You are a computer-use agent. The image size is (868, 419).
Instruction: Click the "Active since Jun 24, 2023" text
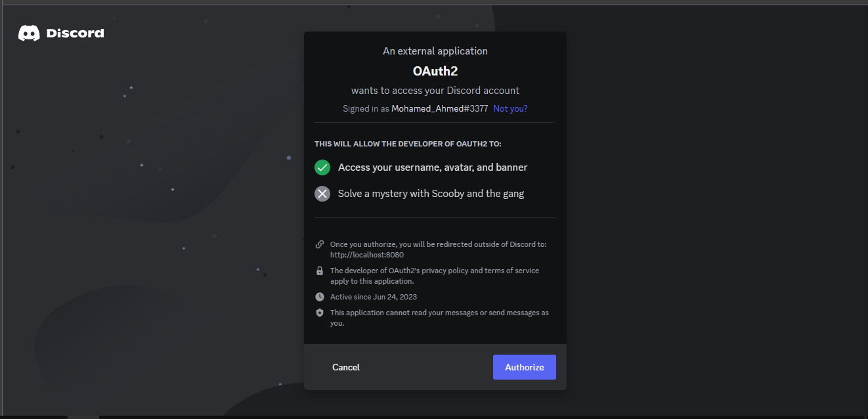click(x=373, y=297)
